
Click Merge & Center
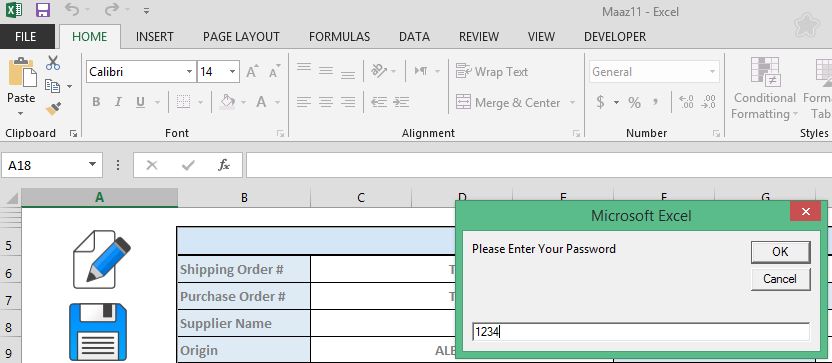[x=508, y=102]
